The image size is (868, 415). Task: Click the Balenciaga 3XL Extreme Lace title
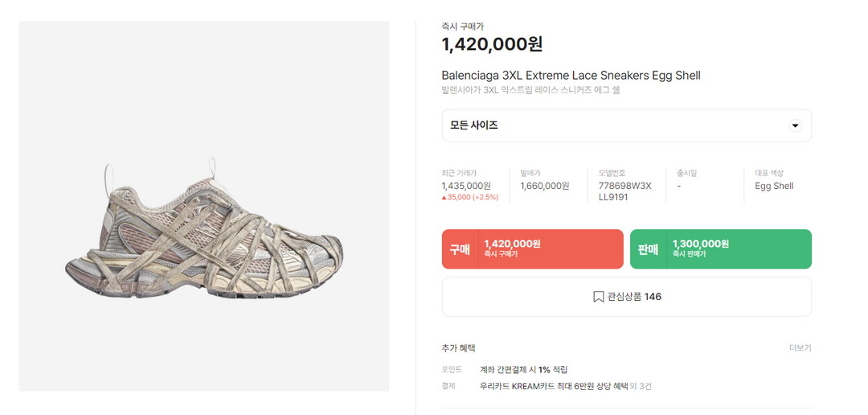tap(571, 76)
